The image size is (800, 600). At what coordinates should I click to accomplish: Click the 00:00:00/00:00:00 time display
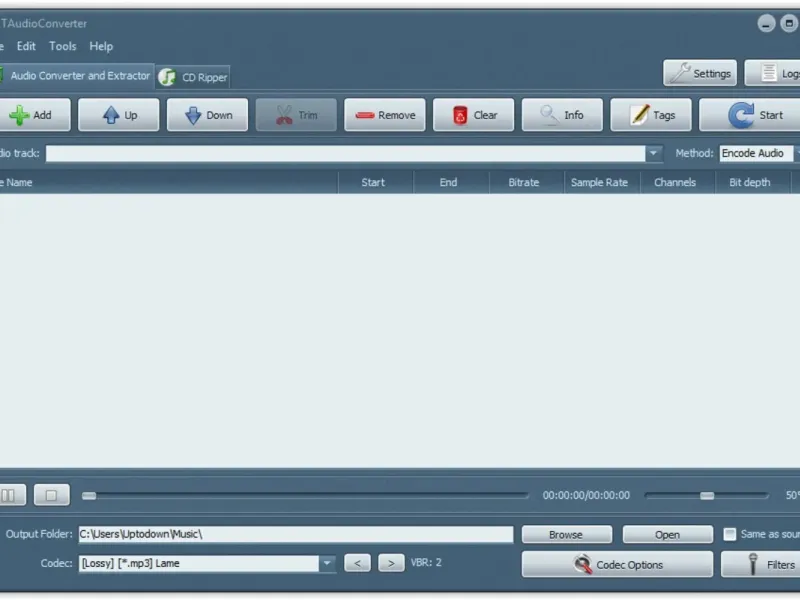pyautogui.click(x=586, y=495)
